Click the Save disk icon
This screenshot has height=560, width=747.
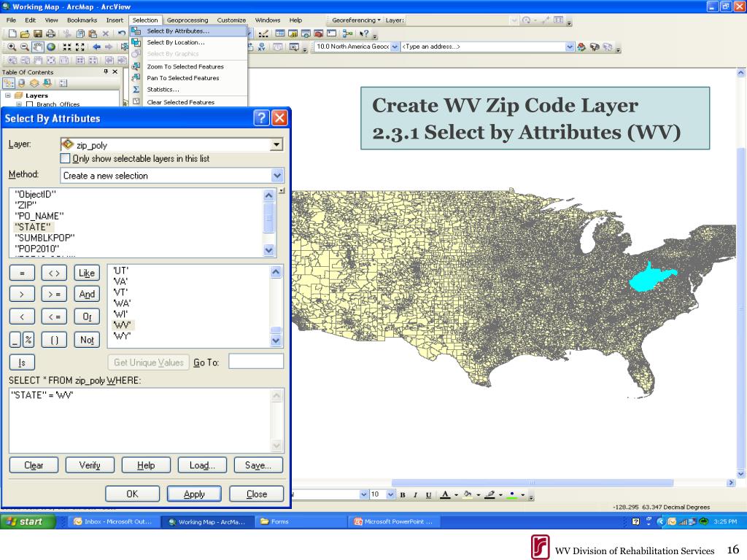pyautogui.click(x=38, y=34)
